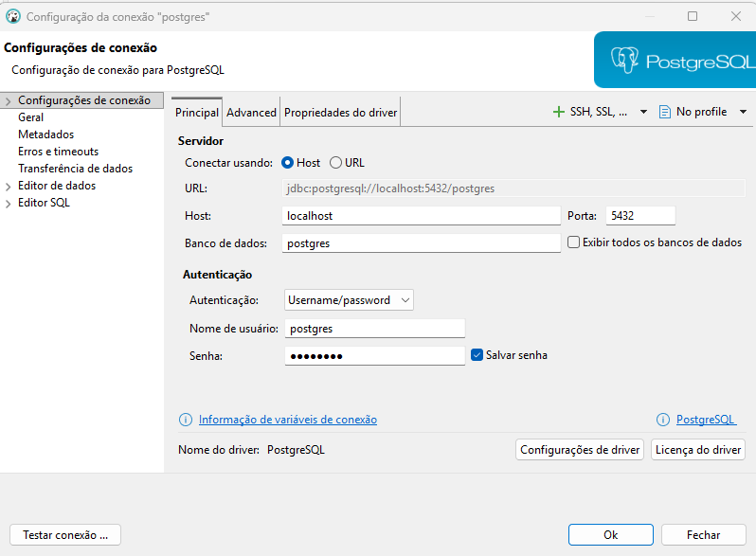
Task: Click the Fechar button
Action: (x=704, y=535)
